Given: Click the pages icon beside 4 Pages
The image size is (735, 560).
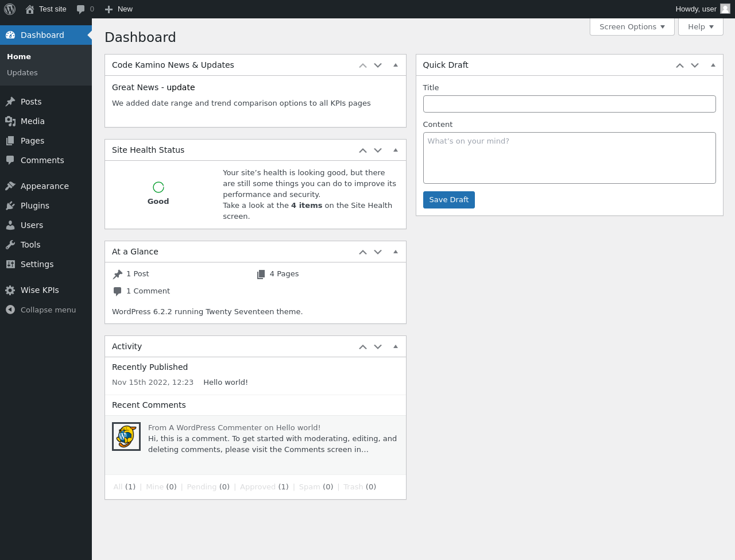Looking at the screenshot, I should [x=261, y=274].
